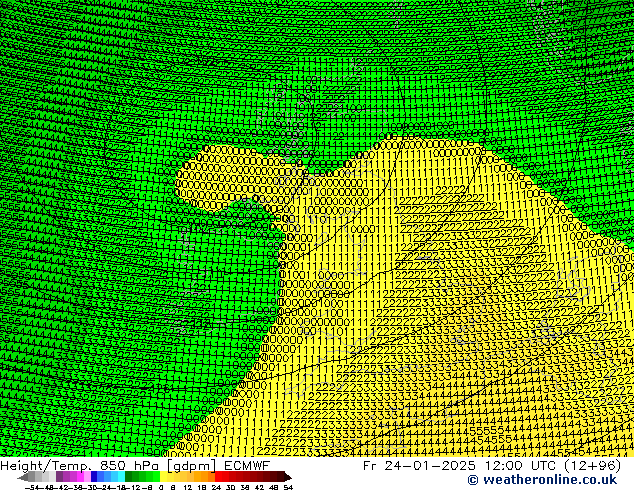This screenshot has width=634, height=490.
Task: Click the 12:00 UTC time label
Action: 522,466
